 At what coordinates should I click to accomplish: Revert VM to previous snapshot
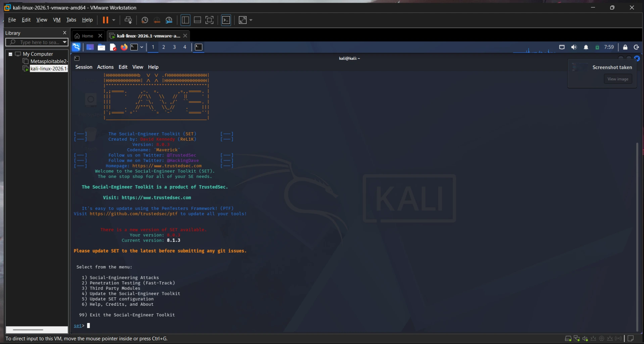157,20
